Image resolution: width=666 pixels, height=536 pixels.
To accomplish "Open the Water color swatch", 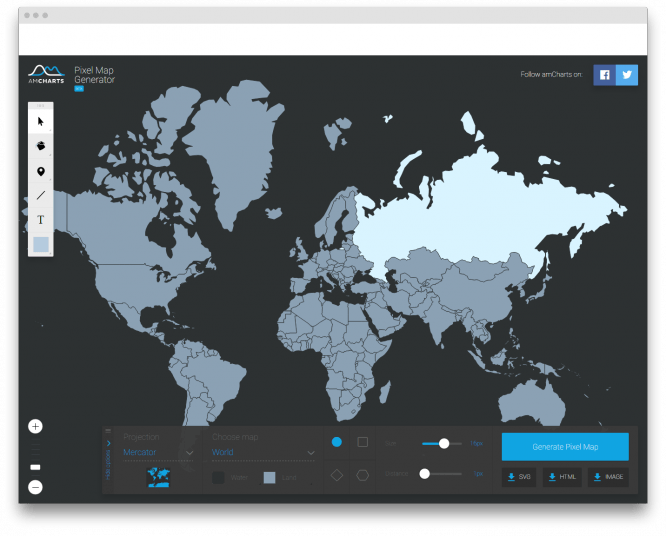I will (x=218, y=478).
